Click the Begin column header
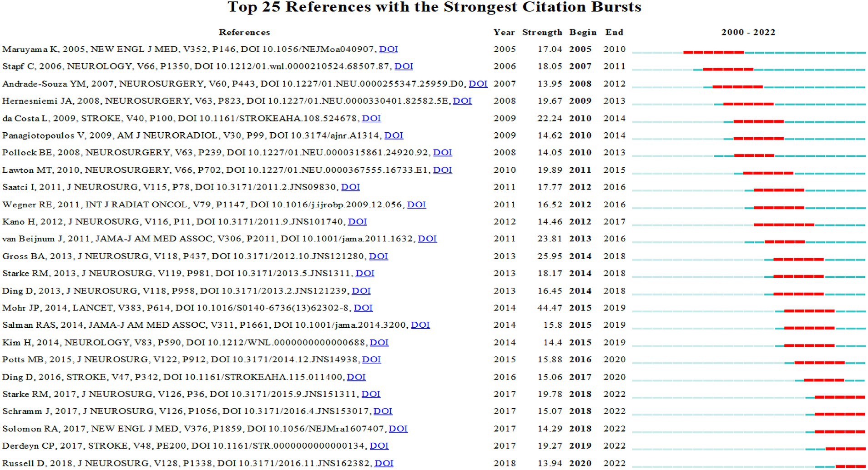868x470 pixels. click(583, 32)
